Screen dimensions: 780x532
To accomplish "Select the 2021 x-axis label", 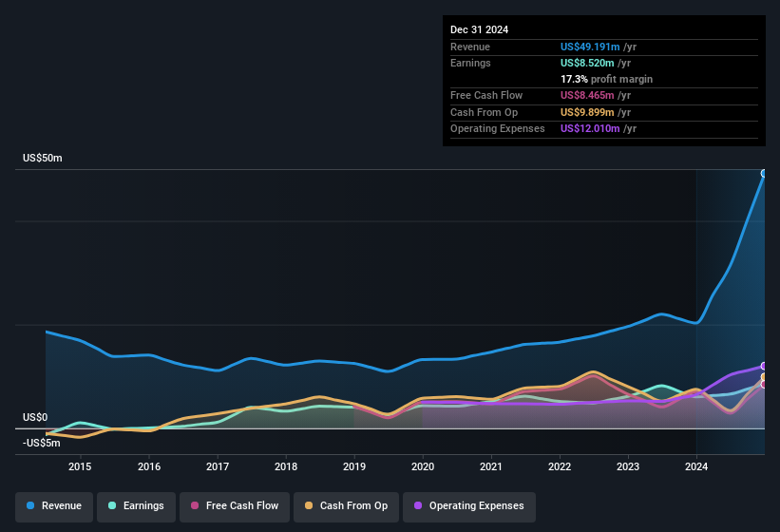I will [491, 466].
